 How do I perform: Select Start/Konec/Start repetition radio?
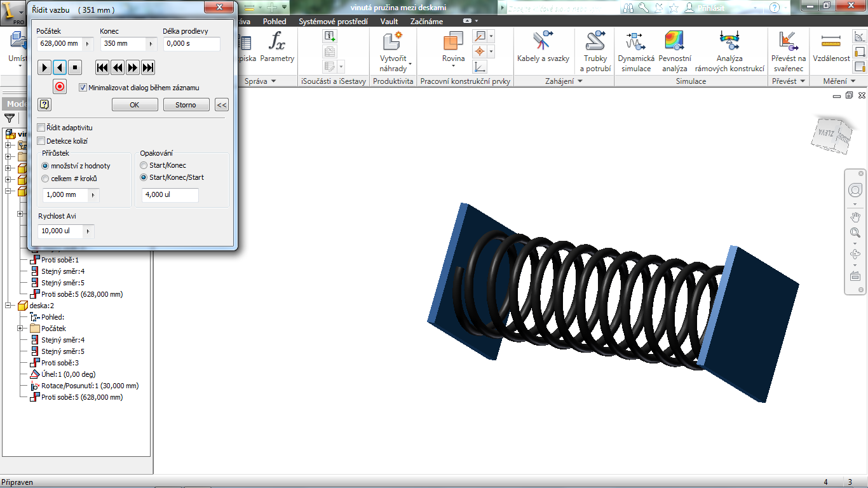(144, 177)
